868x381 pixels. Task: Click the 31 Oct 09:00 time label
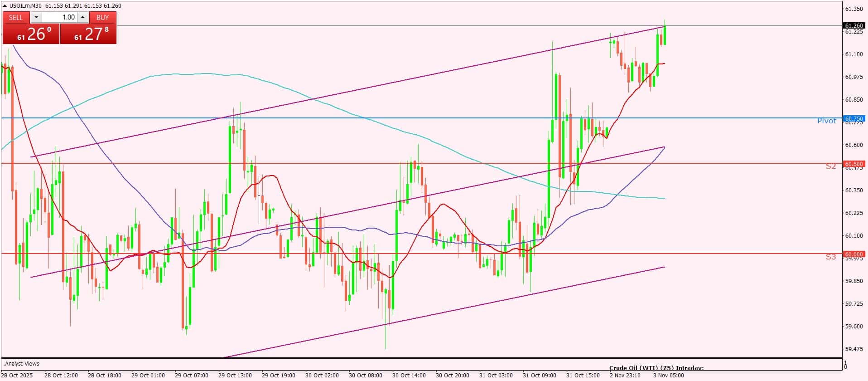539,376
